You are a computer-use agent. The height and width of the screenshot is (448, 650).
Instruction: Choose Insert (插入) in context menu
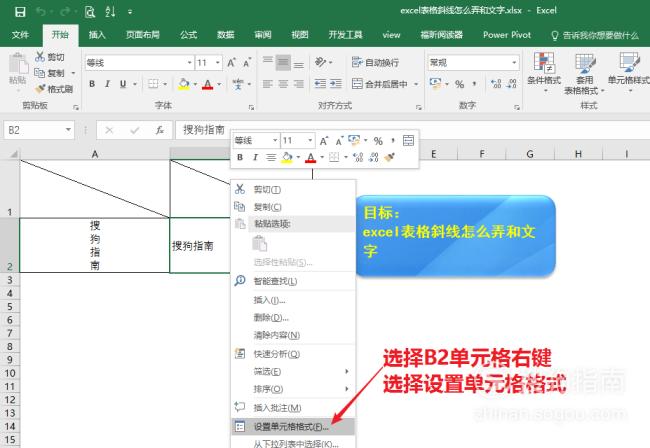tap(293, 300)
